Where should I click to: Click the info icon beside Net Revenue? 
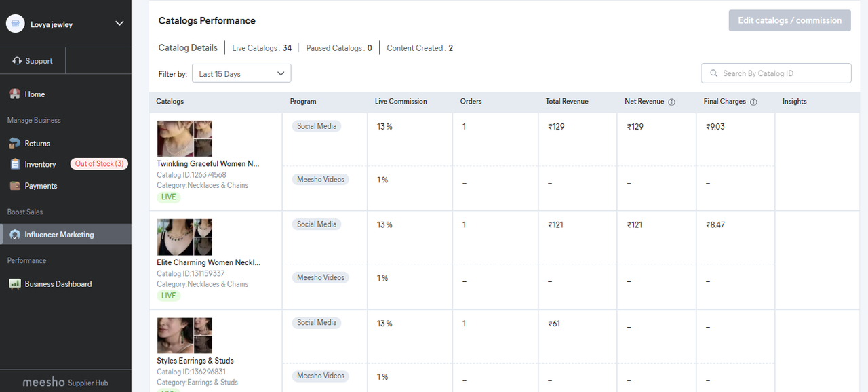(x=671, y=102)
